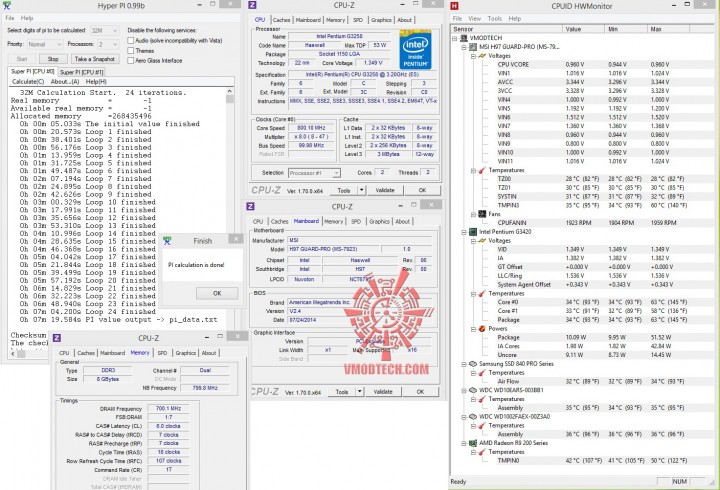
Task: Click the Take a Snapshot button
Action: (x=95, y=59)
